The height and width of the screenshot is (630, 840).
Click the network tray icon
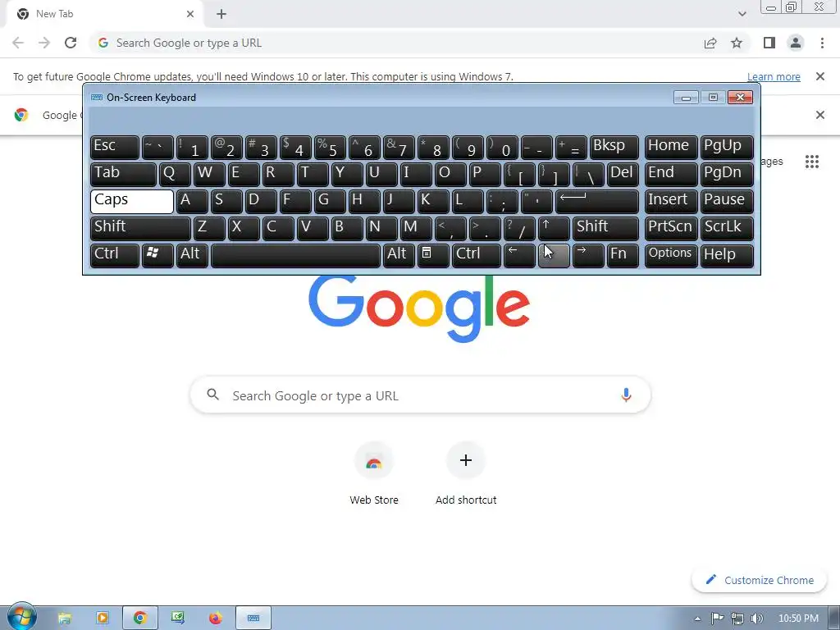[737, 619]
